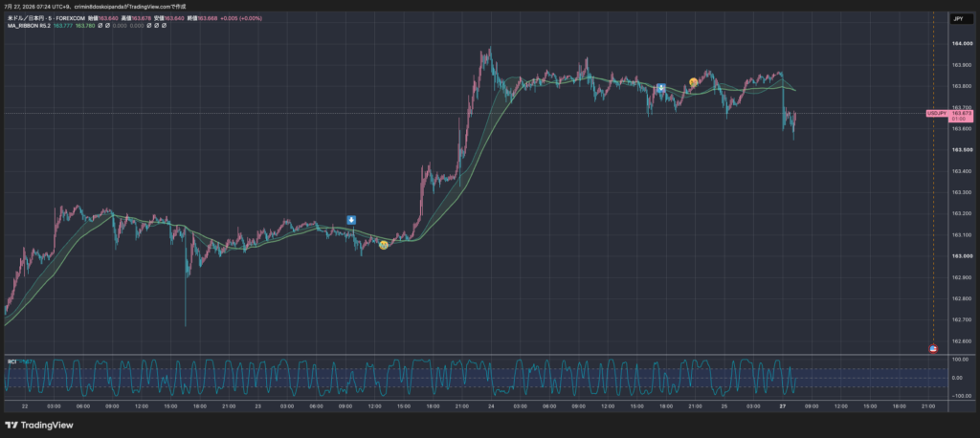This screenshot has height=438, width=980.
Task: Click the RCI 0.00 scale label
Action: (959, 378)
